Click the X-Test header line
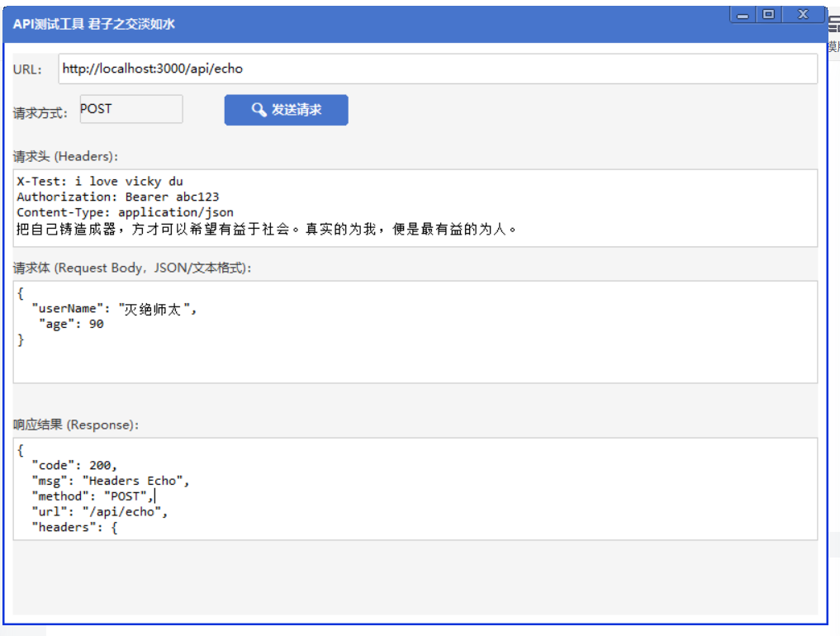 click(x=100, y=181)
